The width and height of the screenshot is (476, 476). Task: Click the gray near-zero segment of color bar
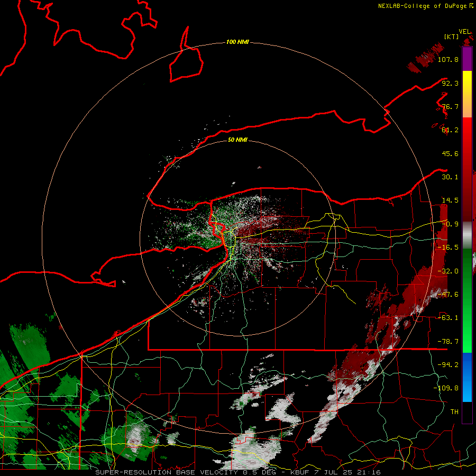467,235
